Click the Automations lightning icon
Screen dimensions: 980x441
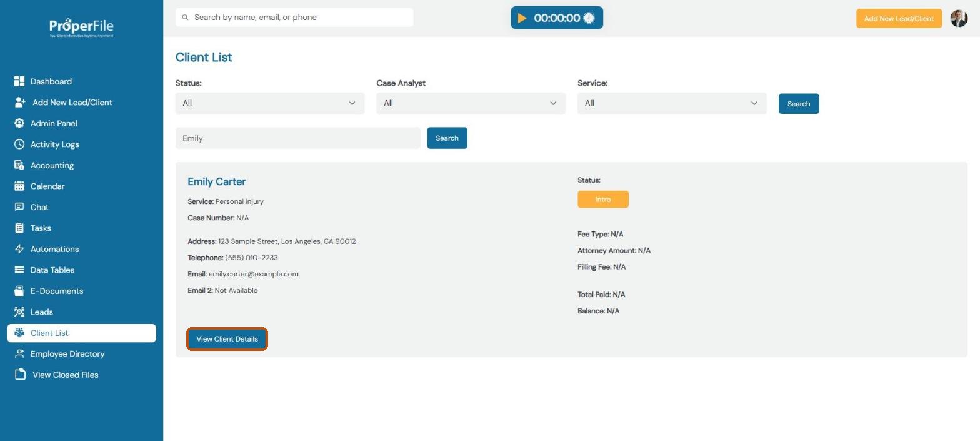pyautogui.click(x=19, y=249)
